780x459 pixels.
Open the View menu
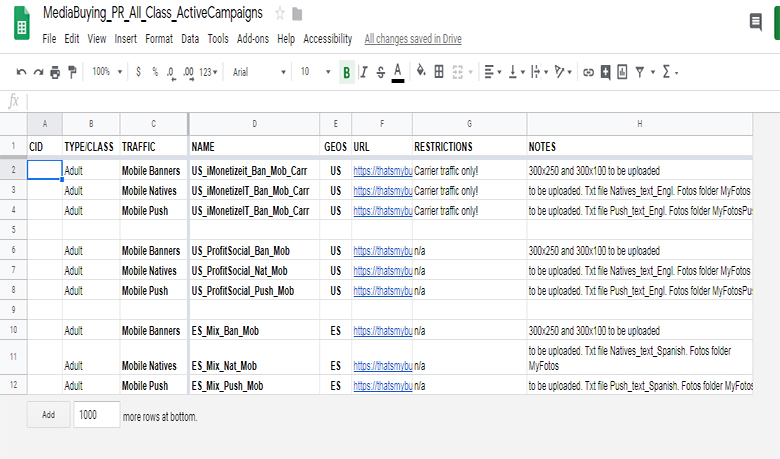[97, 39]
